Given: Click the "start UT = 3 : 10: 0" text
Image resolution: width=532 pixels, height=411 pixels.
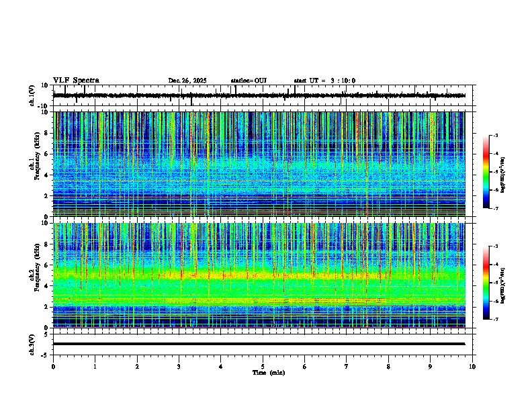Looking at the screenshot, I should pyautogui.click(x=324, y=81).
